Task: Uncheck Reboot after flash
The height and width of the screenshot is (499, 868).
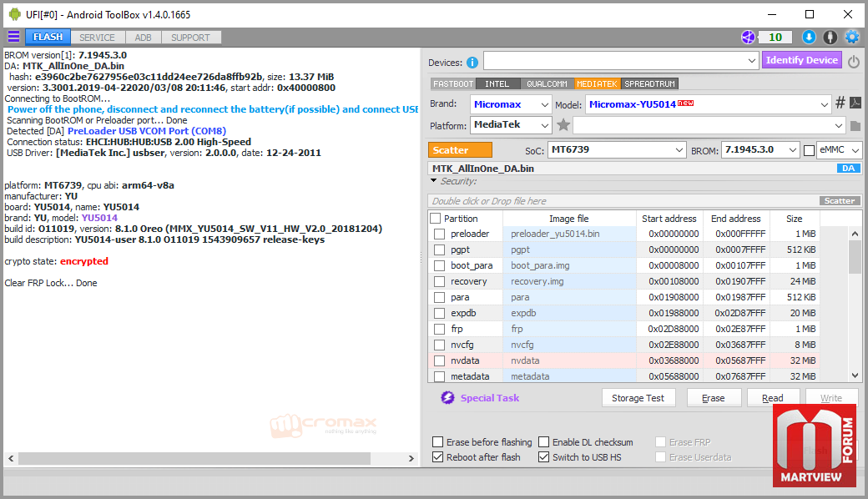Action: click(x=438, y=457)
